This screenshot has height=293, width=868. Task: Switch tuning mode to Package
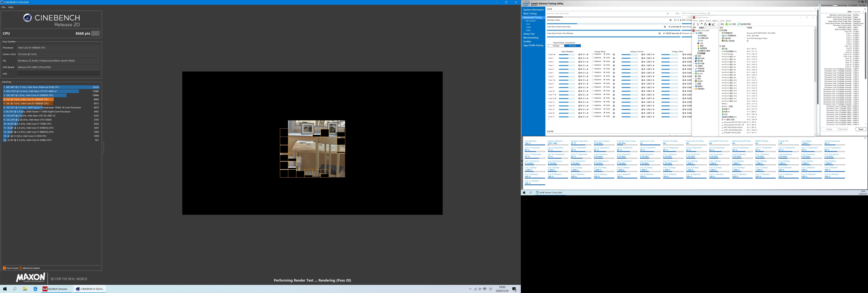click(556, 46)
